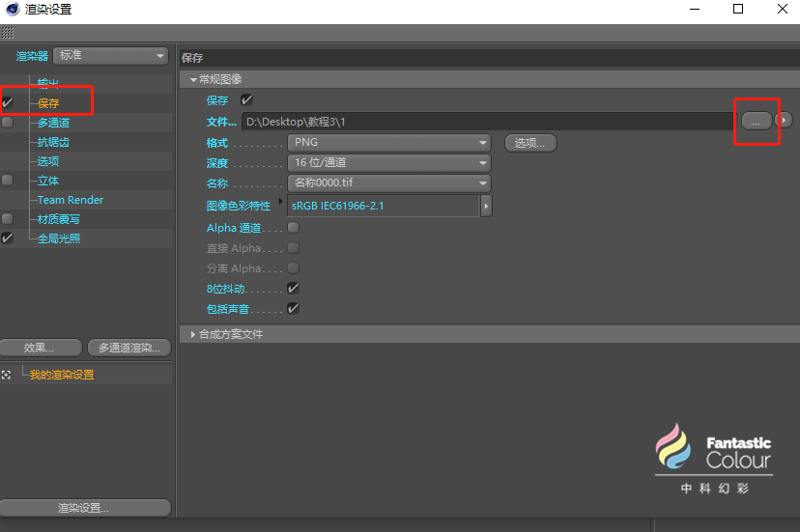The width and height of the screenshot is (800, 532).
Task: Open the 名称 dropdown showing 名称0000.tif
Action: coord(389,182)
